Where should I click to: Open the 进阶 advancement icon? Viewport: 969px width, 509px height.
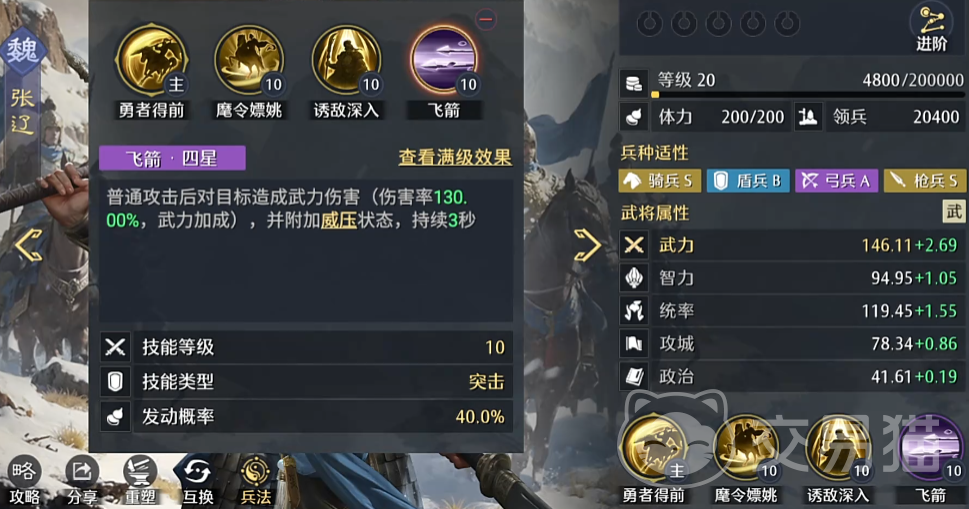click(x=931, y=28)
